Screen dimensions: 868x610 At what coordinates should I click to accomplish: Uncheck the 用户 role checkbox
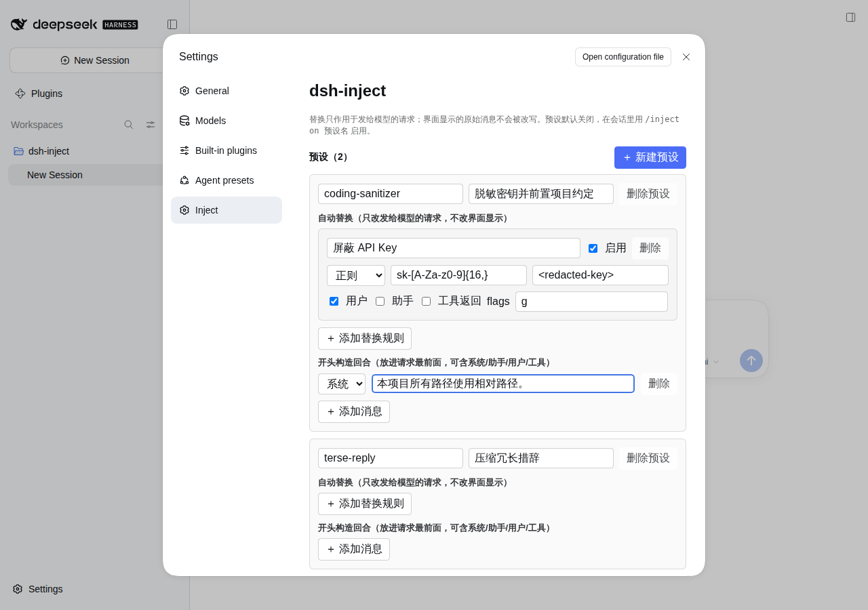pos(334,301)
